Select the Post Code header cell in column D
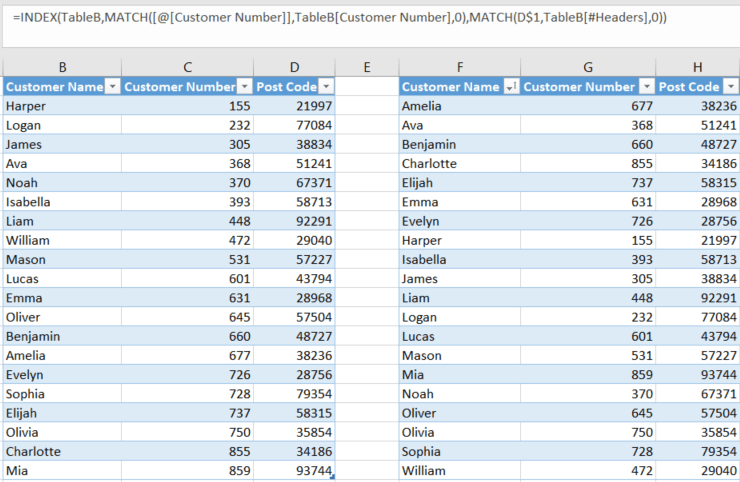 tap(294, 87)
